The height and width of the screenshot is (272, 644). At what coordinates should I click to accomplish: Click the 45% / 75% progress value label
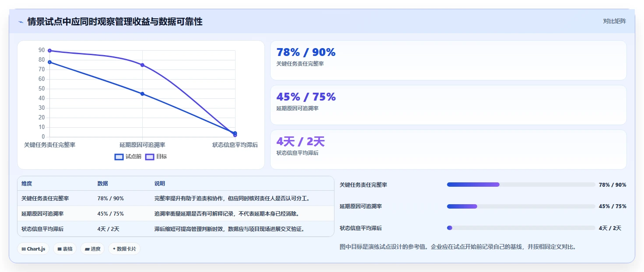612,206
